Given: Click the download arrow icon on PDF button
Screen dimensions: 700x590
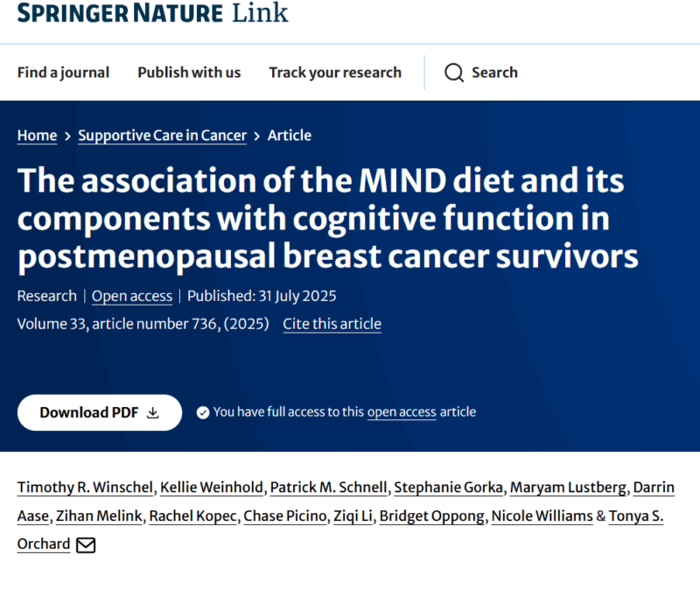Looking at the screenshot, I should coord(152,412).
